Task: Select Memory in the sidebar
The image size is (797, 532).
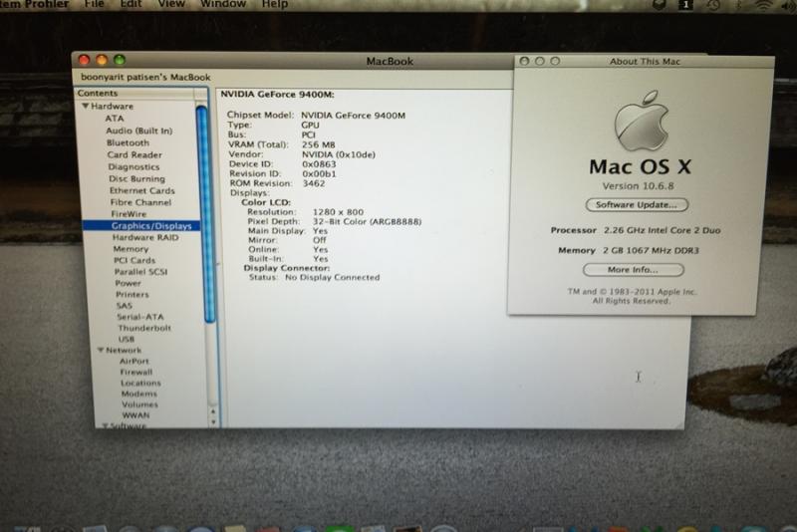Action: 131,249
